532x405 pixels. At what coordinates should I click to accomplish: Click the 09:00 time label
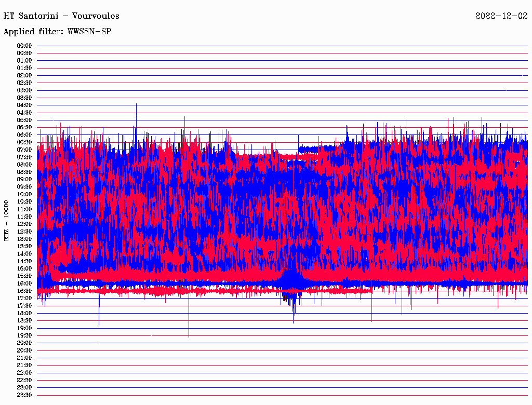coord(24,179)
